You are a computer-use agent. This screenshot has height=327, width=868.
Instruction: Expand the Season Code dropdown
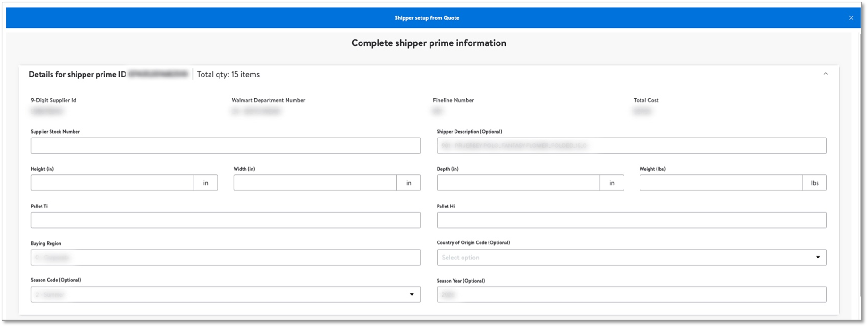click(225, 295)
